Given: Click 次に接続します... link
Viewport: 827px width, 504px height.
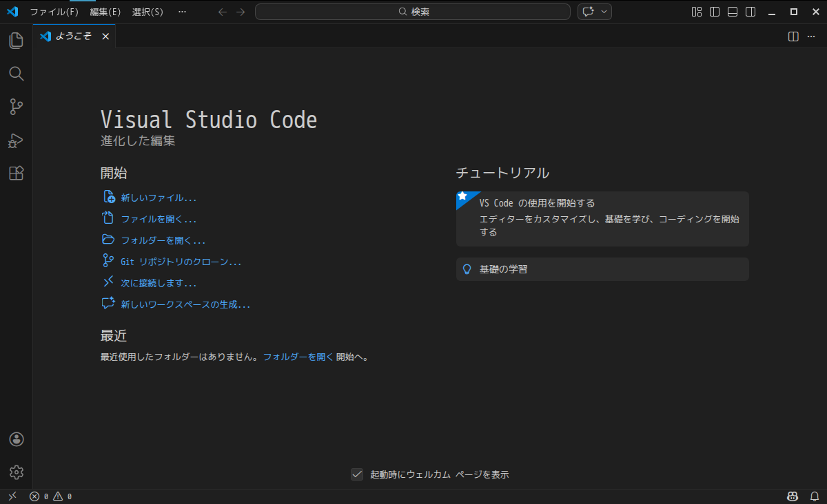Looking at the screenshot, I should pos(159,283).
